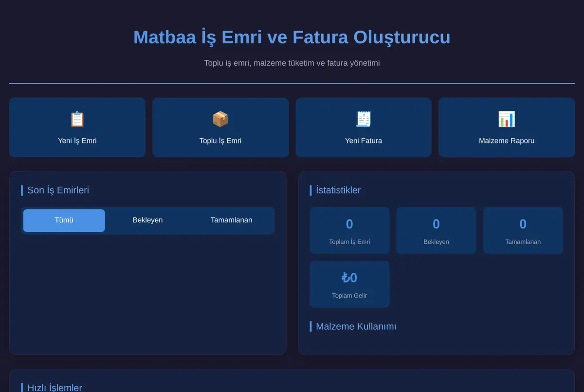Open the Yeni İş Emri card label

[x=77, y=141]
